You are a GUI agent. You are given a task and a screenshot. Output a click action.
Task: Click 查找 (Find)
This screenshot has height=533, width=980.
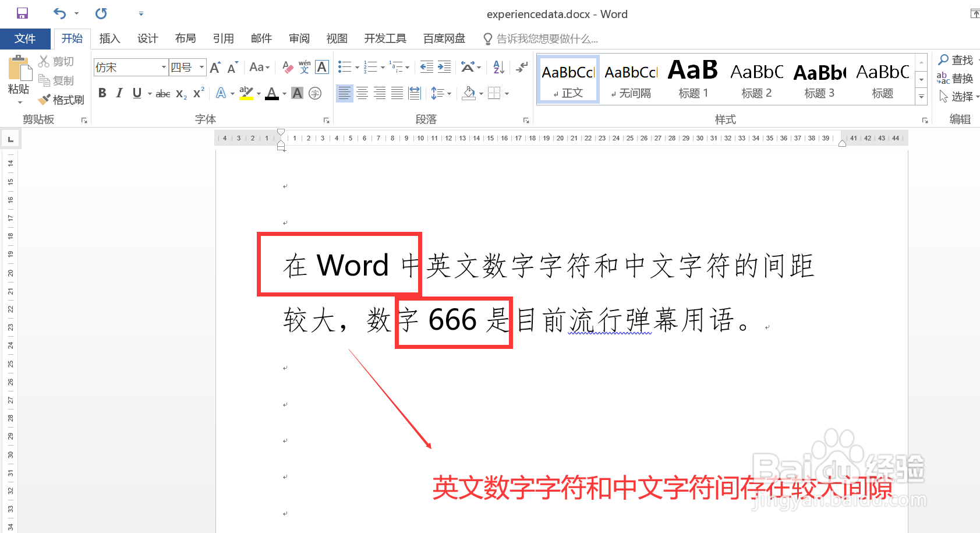pyautogui.click(x=956, y=60)
